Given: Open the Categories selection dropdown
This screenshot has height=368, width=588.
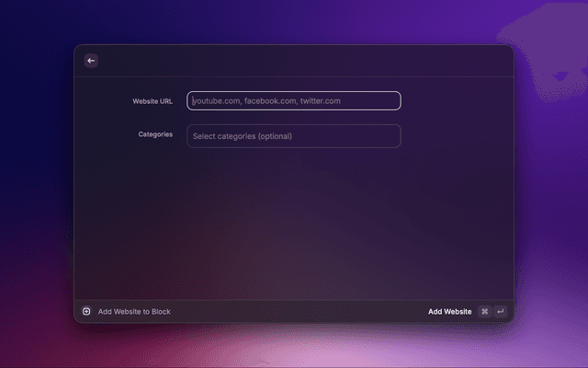Looking at the screenshot, I should pos(294,136).
